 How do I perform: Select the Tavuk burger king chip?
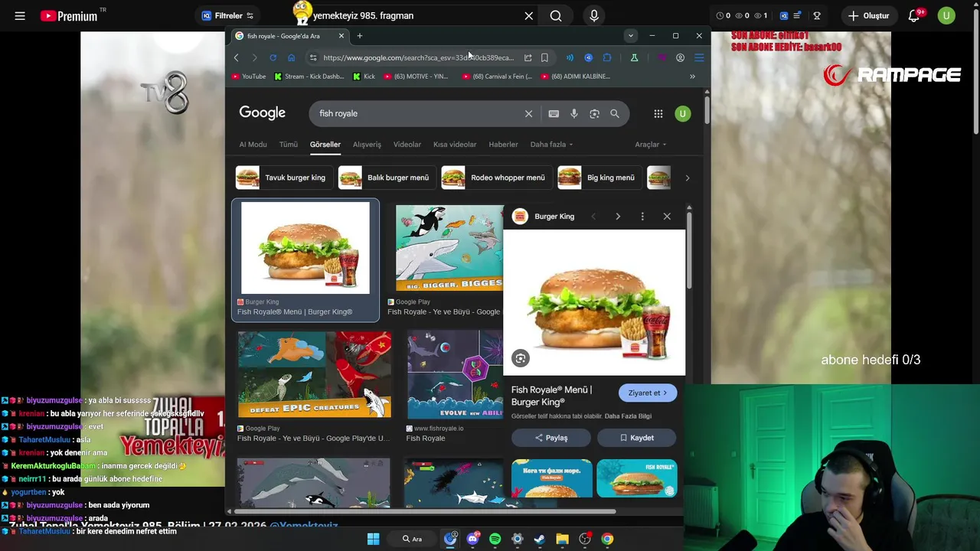coord(283,178)
